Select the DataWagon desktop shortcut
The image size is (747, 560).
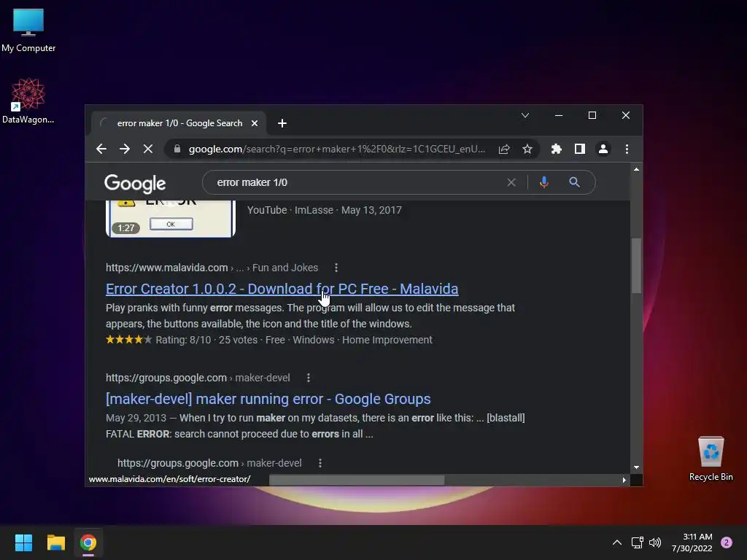[x=28, y=101]
